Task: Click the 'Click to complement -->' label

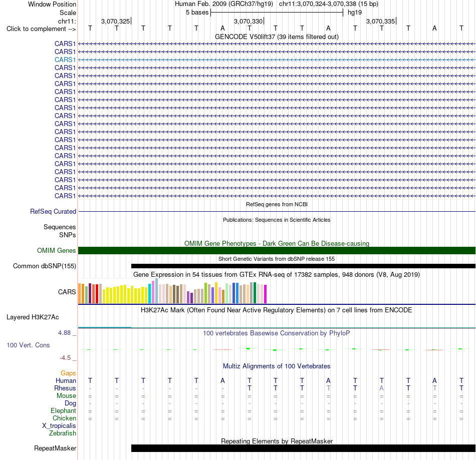Action: [x=41, y=29]
